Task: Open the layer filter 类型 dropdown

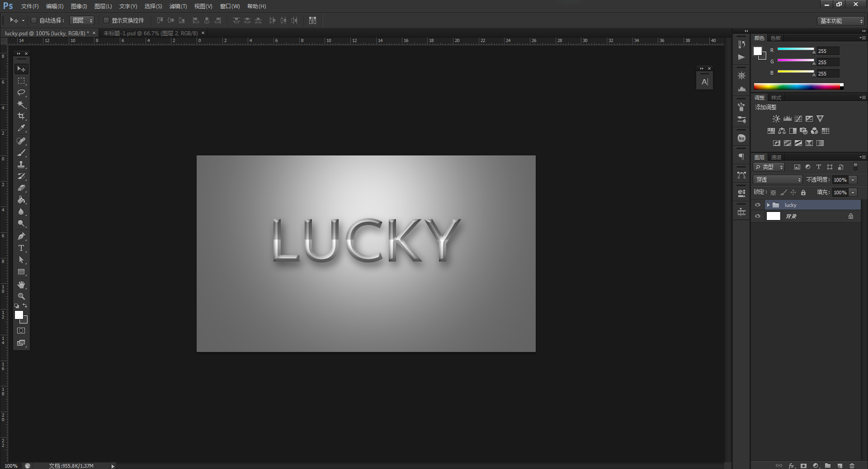Action: [x=769, y=167]
